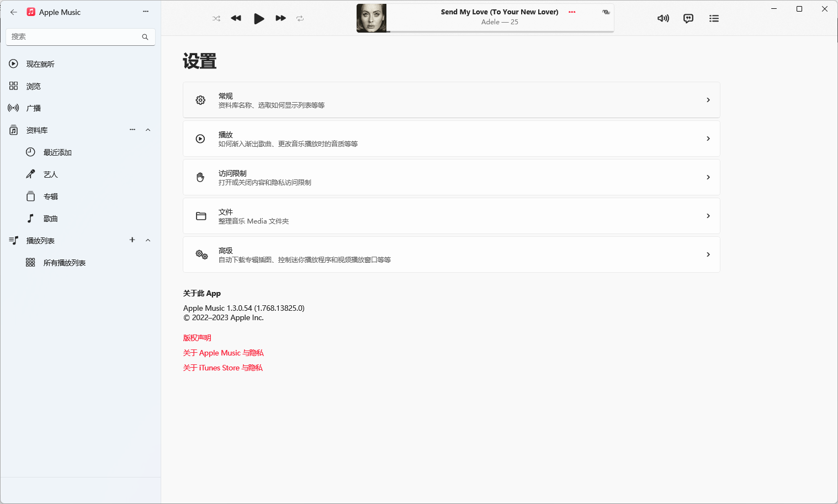The image size is (838, 504).
Task: Click the Dolby audio badge icon
Action: click(x=606, y=12)
